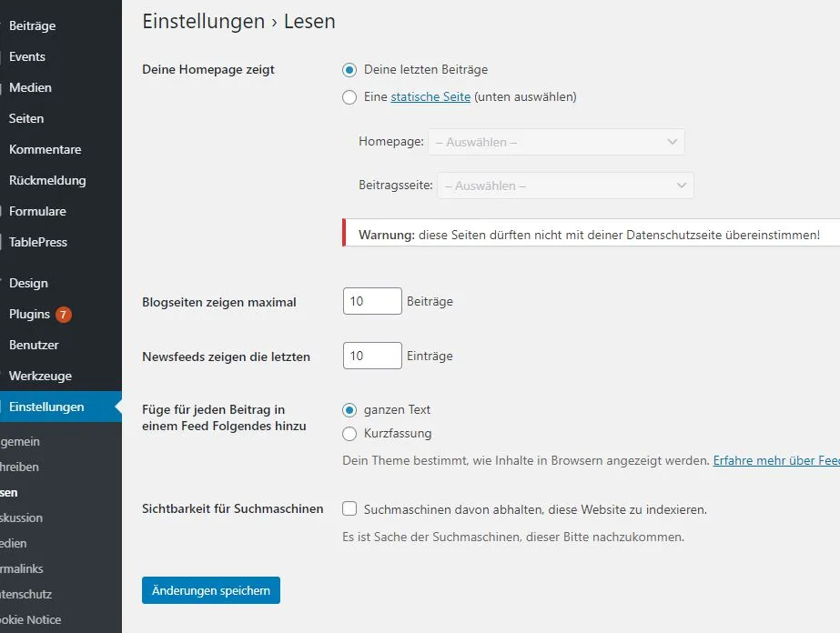Screen dimensions: 840x633
Task: Click the 'Sichtbarkeit für Suchmaschinen' label
Action: coord(232,508)
